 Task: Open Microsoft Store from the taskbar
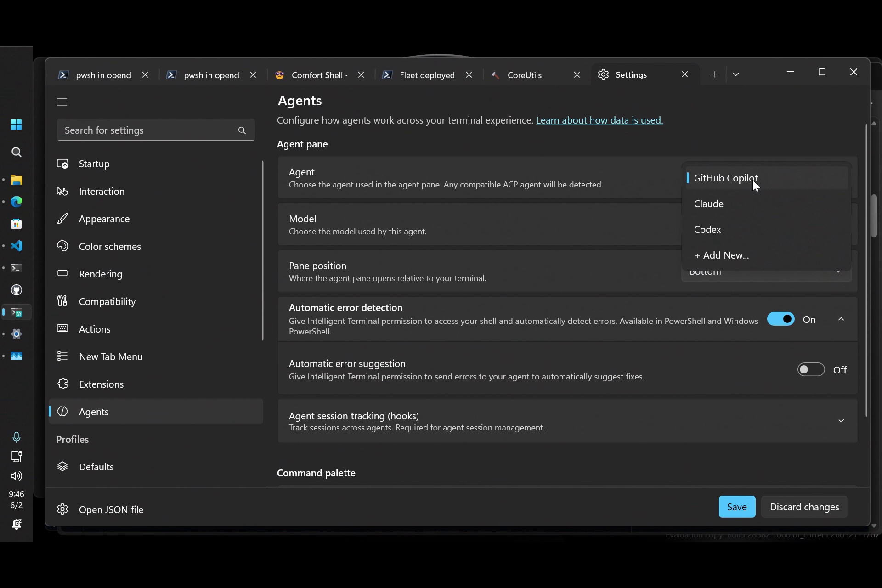coord(17,224)
